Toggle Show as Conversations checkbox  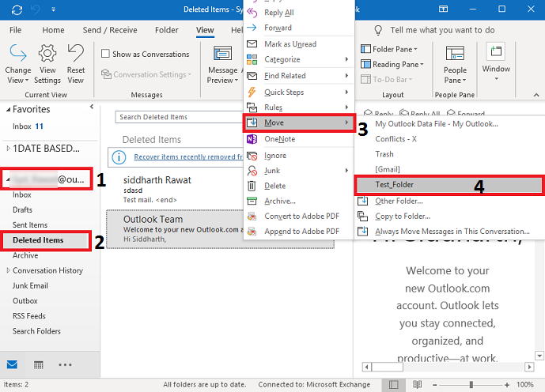click(x=105, y=54)
